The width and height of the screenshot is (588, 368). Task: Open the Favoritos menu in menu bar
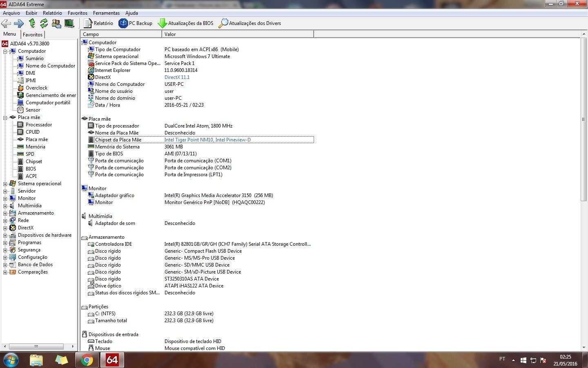(x=78, y=13)
